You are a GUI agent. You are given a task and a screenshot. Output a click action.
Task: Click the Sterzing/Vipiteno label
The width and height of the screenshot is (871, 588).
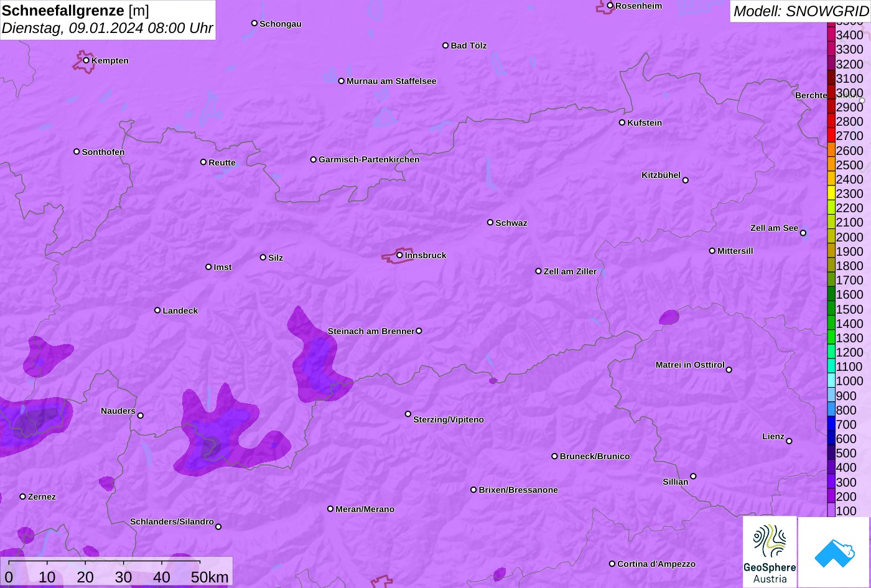[449, 420]
